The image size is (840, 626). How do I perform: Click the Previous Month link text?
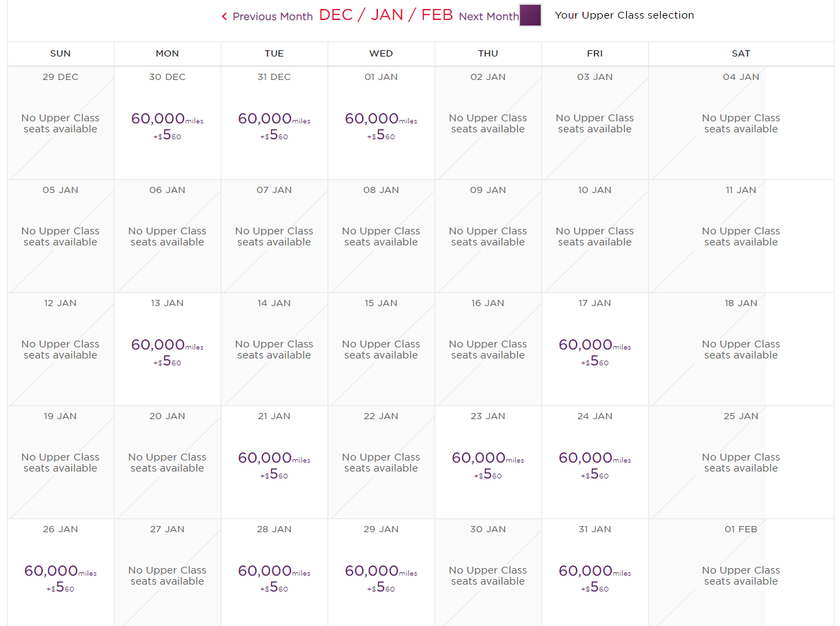(272, 17)
